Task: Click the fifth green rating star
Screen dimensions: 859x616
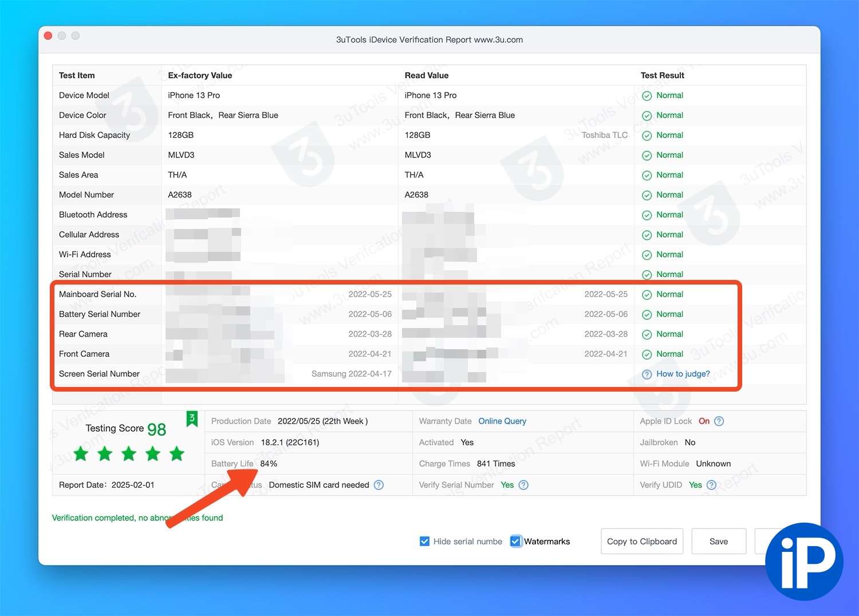Action: click(177, 454)
